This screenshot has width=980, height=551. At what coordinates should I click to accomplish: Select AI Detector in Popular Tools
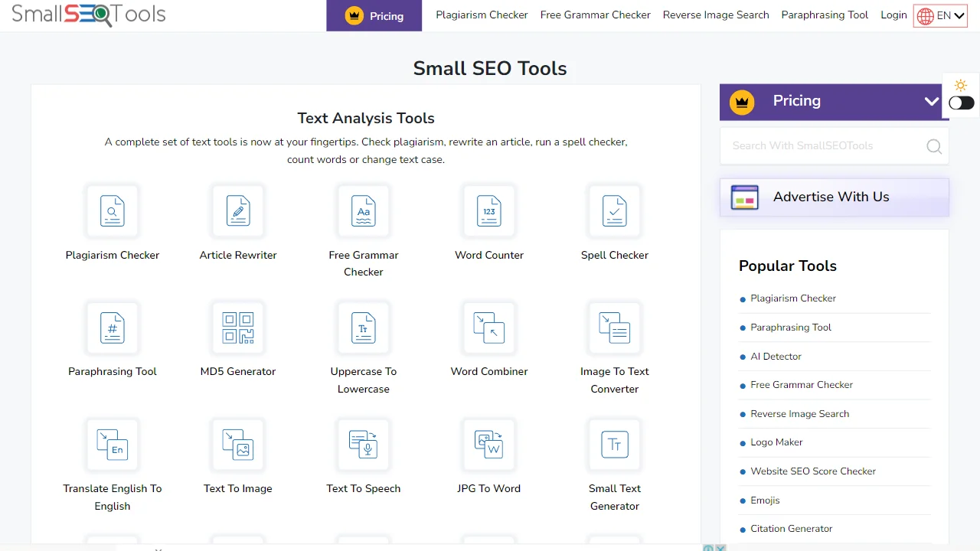(776, 356)
